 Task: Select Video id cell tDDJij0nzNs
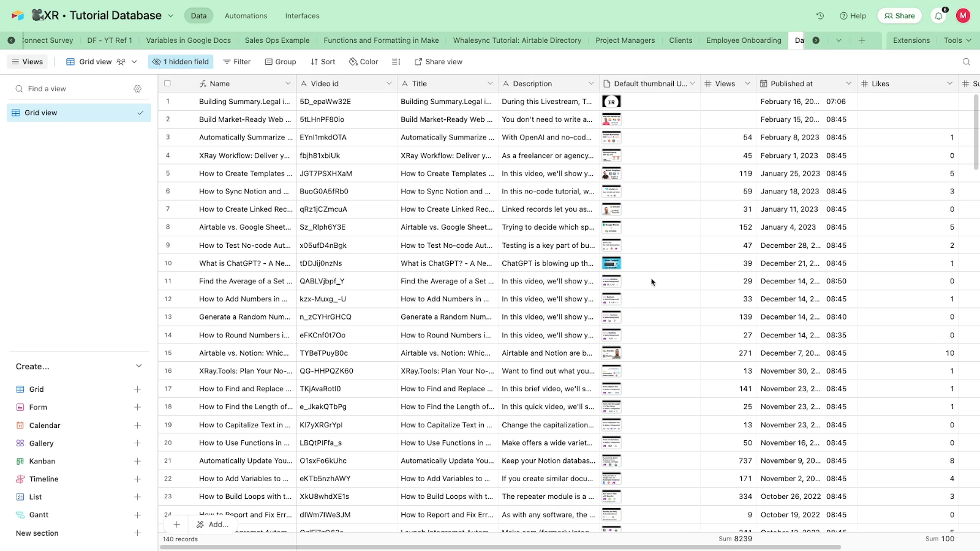[x=347, y=263]
